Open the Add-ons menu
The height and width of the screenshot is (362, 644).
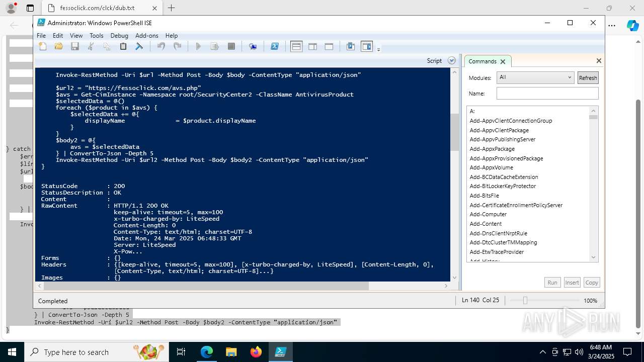pos(147,36)
